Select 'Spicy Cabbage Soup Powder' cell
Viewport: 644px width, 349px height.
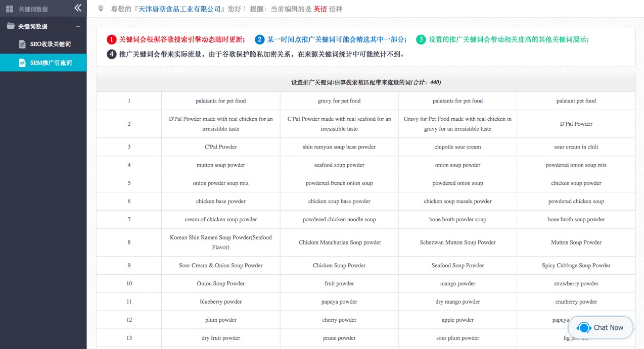pyautogui.click(x=576, y=266)
